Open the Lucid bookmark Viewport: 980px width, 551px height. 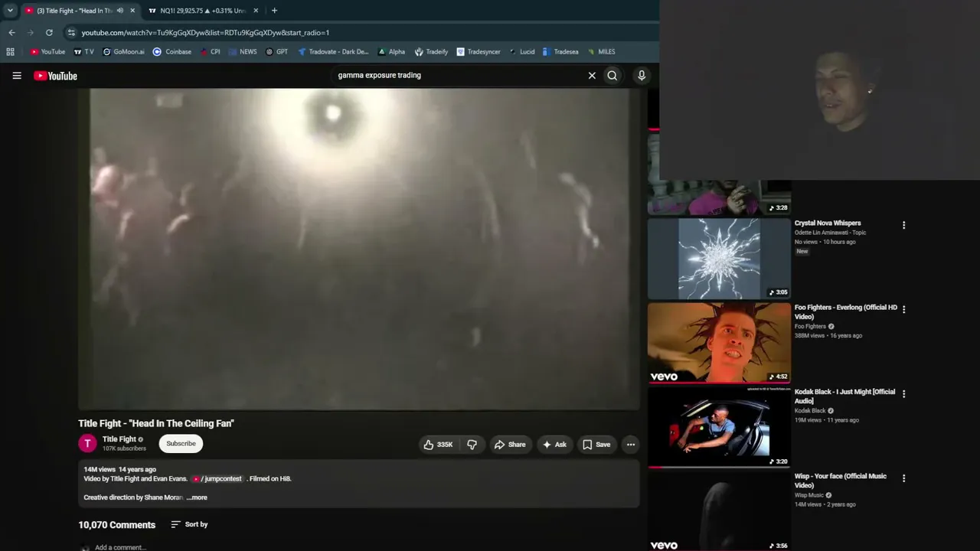coord(521,52)
